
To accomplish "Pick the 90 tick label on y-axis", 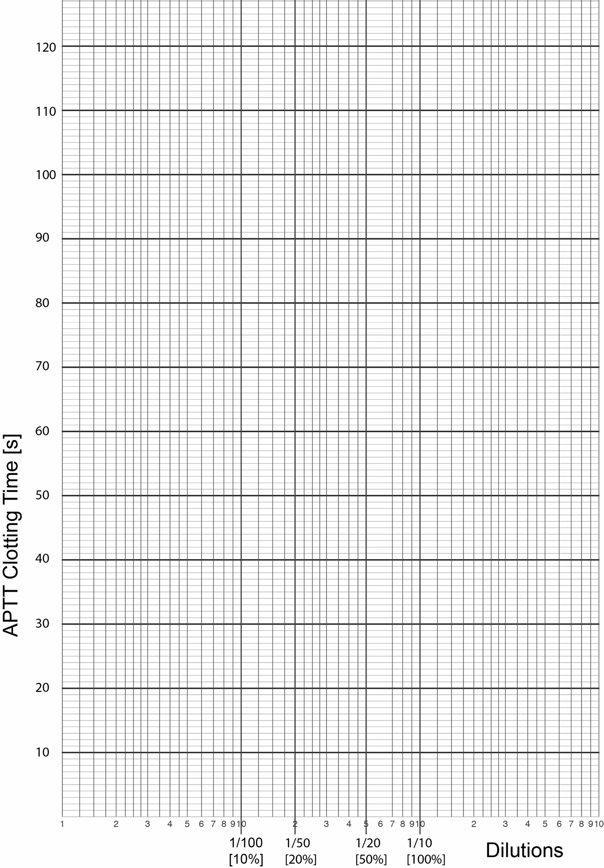I will [x=42, y=237].
